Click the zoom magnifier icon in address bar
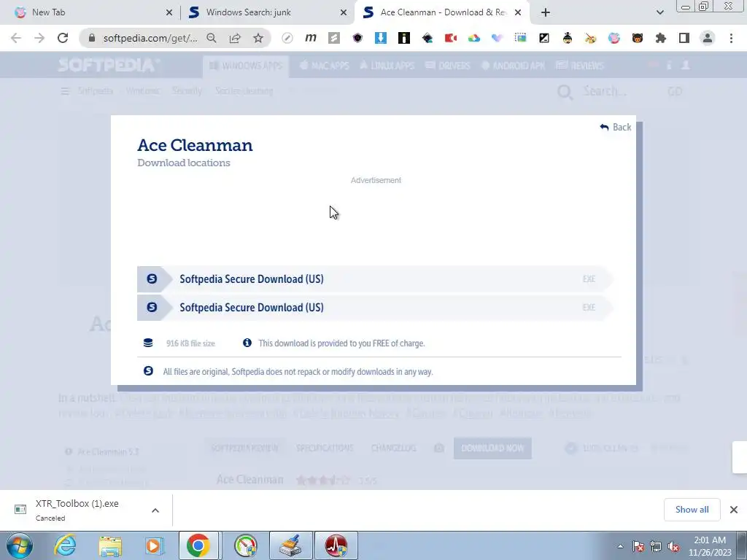 tap(212, 38)
